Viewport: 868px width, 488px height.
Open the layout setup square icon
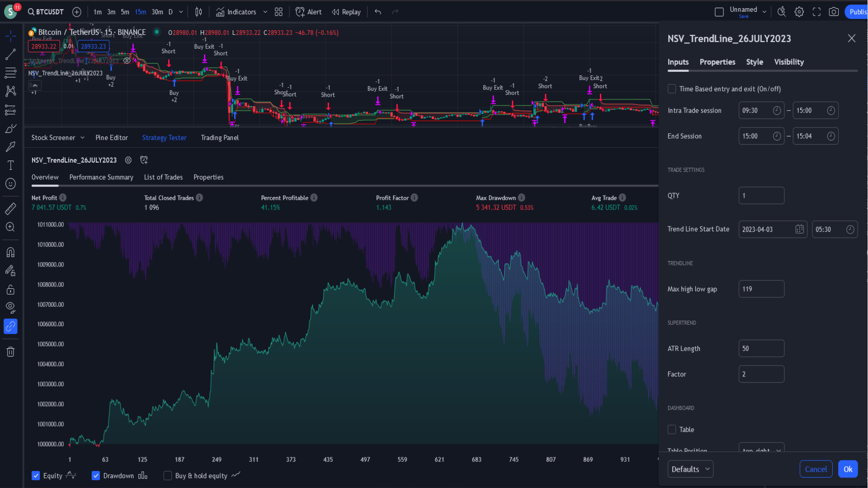pos(719,12)
